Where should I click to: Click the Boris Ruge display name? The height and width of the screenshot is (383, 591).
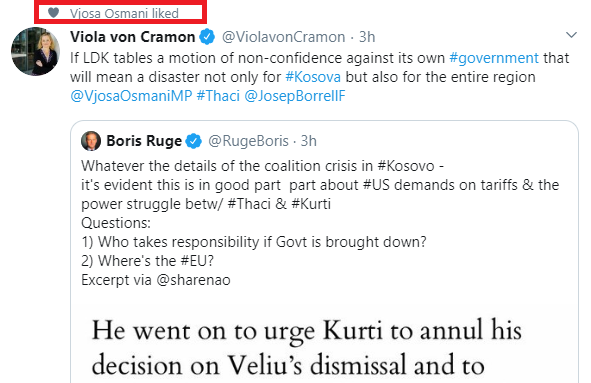[144, 141]
